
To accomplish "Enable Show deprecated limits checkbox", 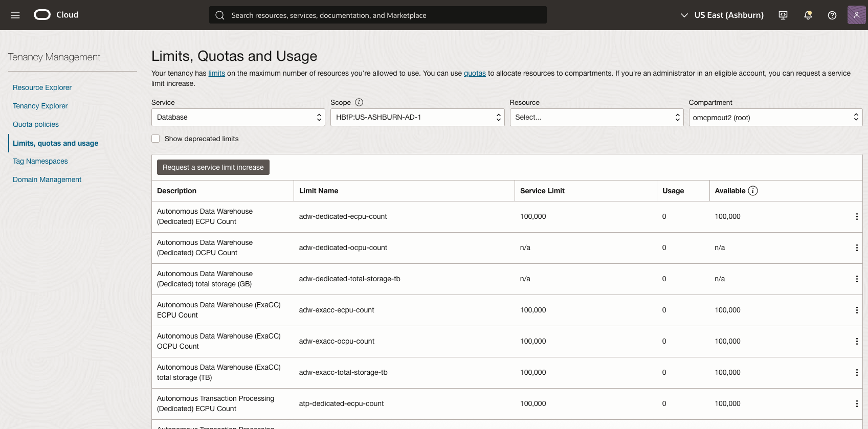I will coord(155,139).
